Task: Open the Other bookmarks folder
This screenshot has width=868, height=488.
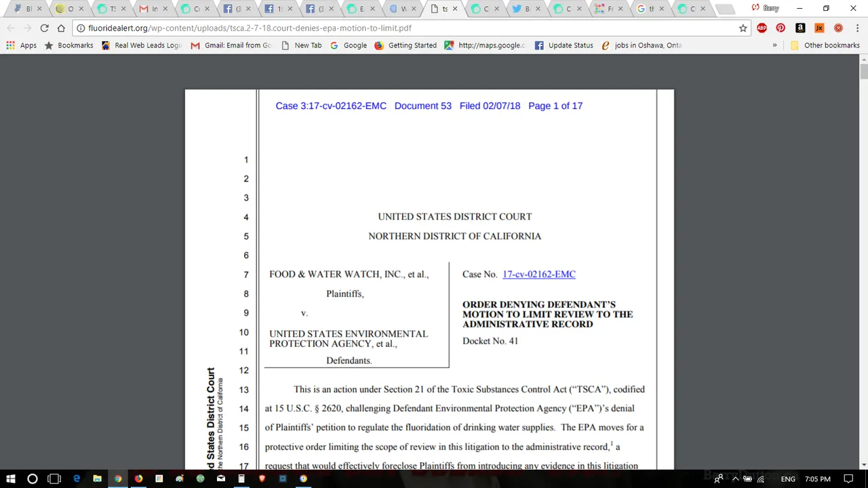Action: point(825,45)
